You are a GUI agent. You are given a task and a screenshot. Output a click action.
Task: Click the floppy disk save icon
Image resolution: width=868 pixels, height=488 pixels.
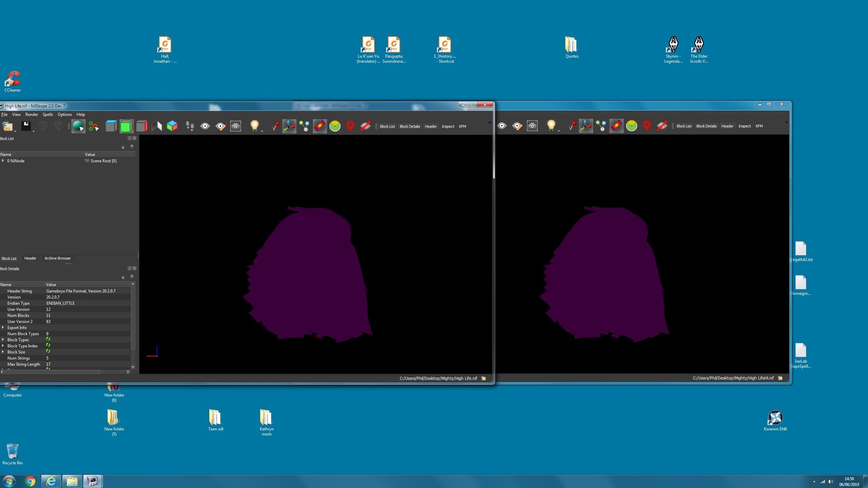click(26, 126)
